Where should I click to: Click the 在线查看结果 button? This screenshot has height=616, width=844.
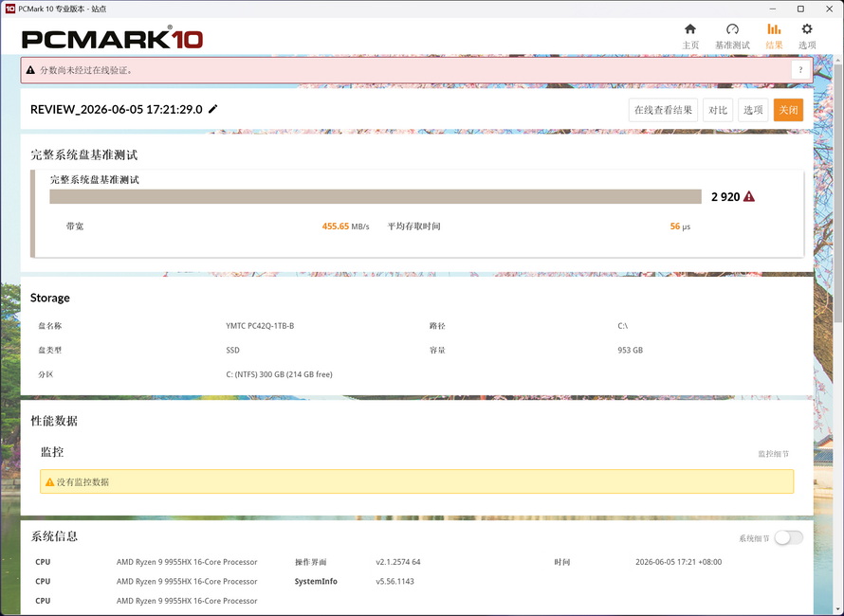[663, 110]
